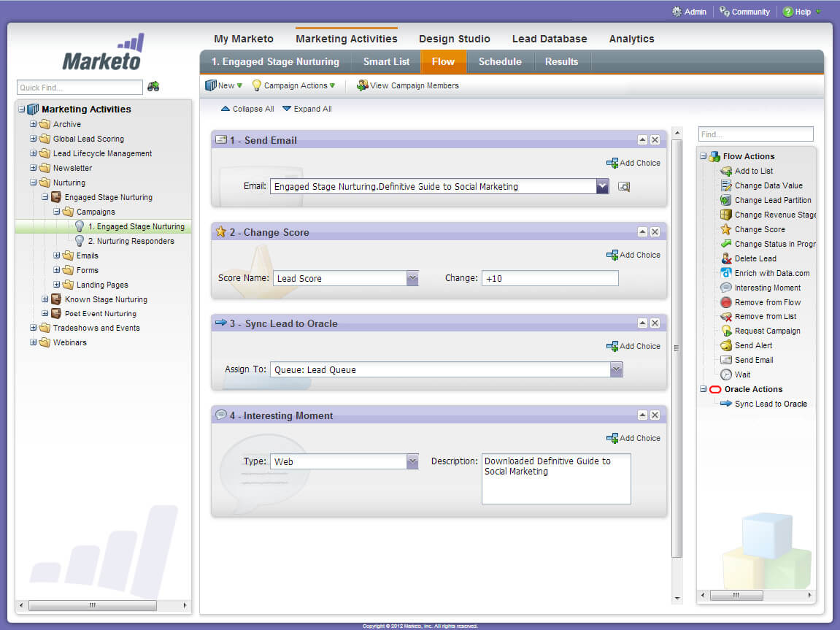Click the Change Lead Partition icon
Viewport: 840px width, 630px height.
click(726, 200)
